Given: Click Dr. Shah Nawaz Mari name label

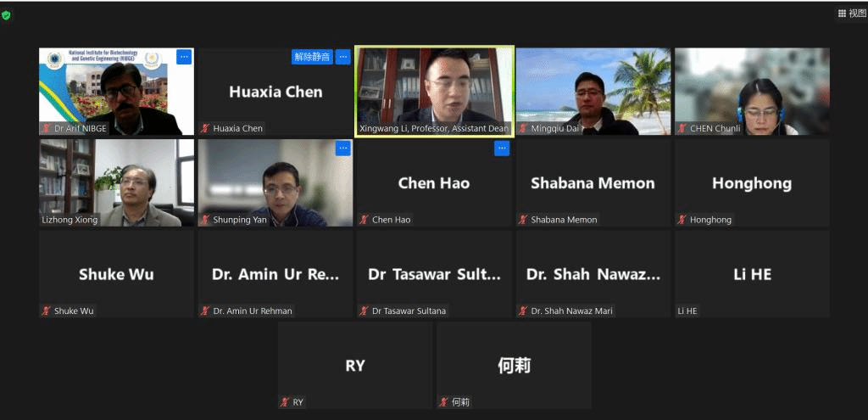Looking at the screenshot, I should click(x=571, y=311).
